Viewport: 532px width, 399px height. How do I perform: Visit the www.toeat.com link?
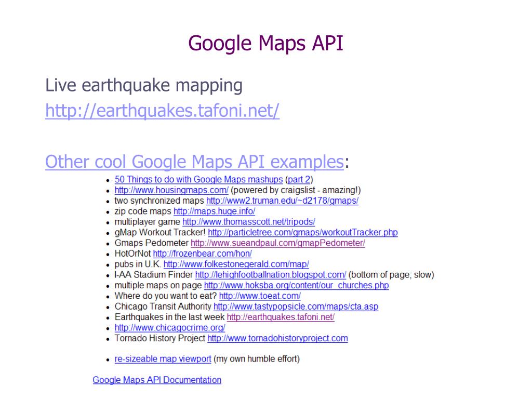260,296
